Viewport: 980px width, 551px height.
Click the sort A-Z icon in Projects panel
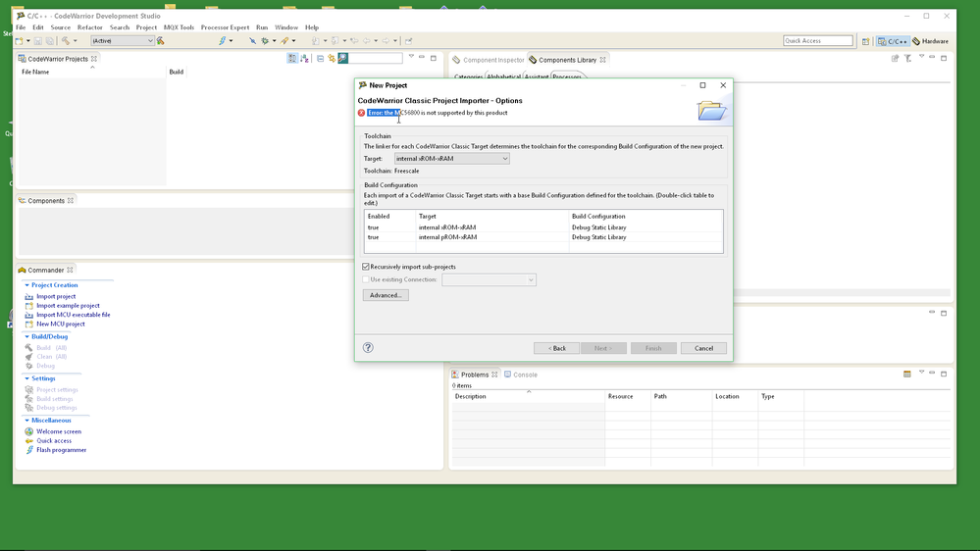304,58
